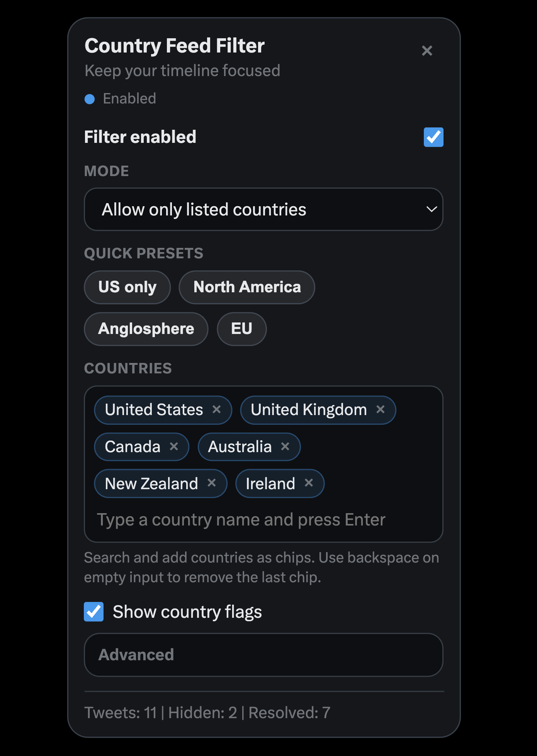Click the Mode dropdown chevron arrow
The height and width of the screenshot is (756, 537).
432,209
